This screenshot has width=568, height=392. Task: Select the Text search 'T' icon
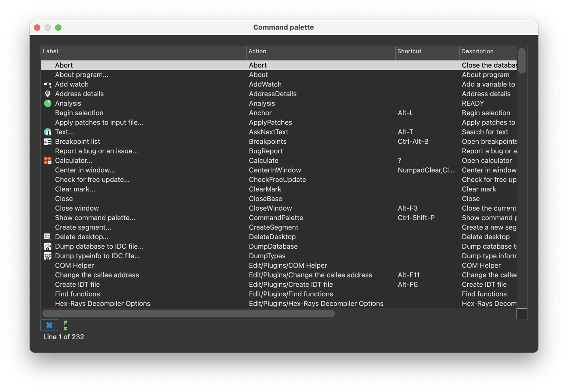(48, 132)
